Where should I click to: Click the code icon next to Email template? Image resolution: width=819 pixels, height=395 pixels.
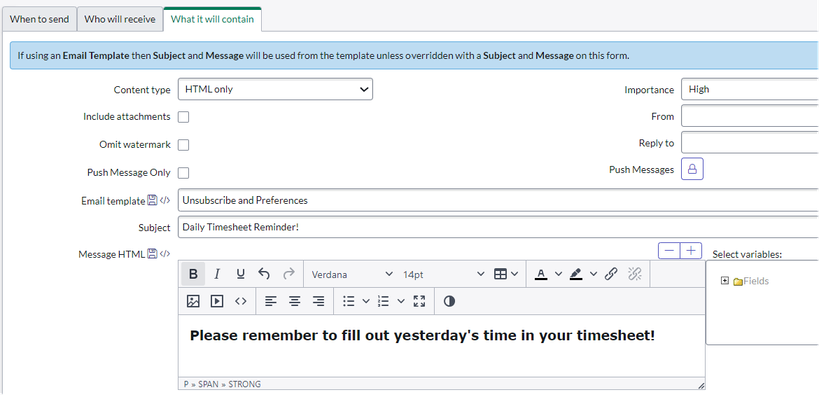pyautogui.click(x=165, y=200)
